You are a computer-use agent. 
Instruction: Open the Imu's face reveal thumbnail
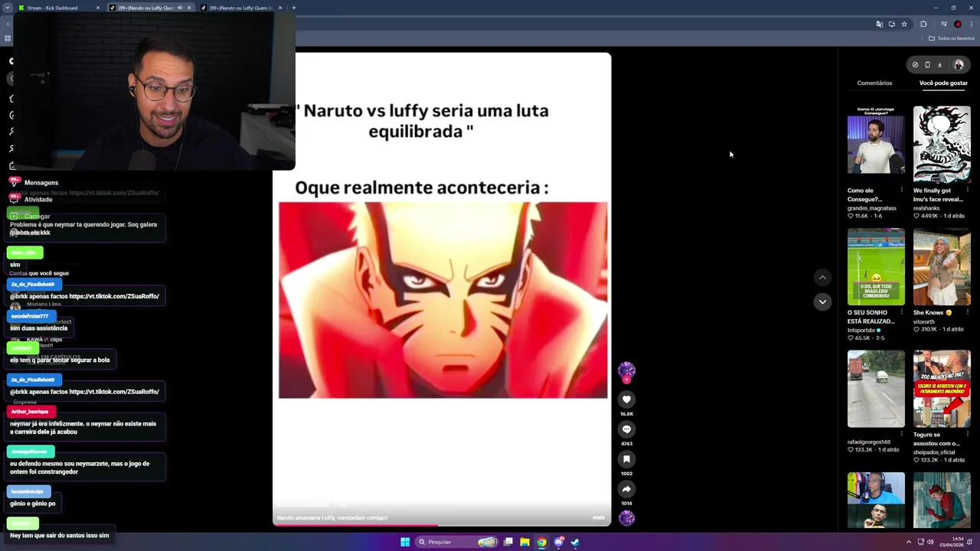[x=942, y=144]
